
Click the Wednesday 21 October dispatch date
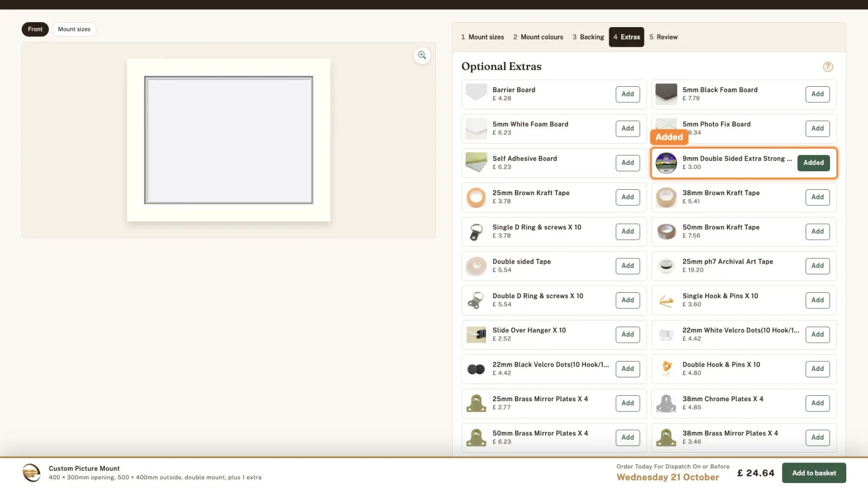668,477
